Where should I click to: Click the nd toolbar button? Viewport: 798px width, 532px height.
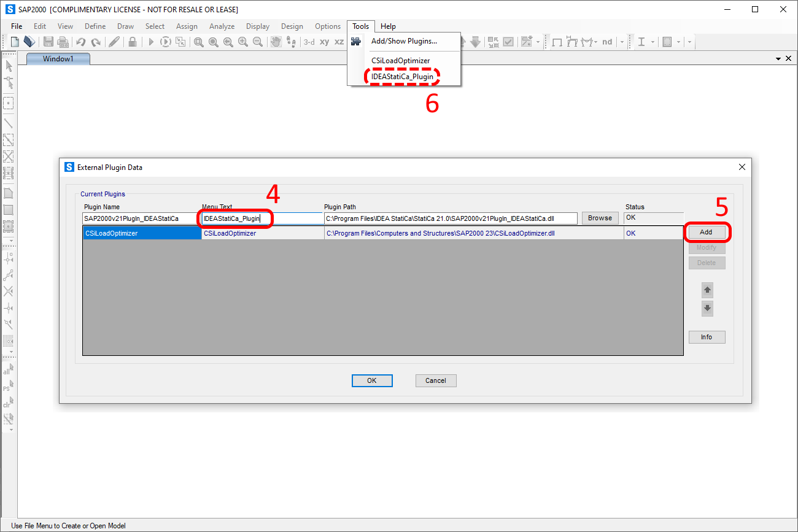click(607, 42)
